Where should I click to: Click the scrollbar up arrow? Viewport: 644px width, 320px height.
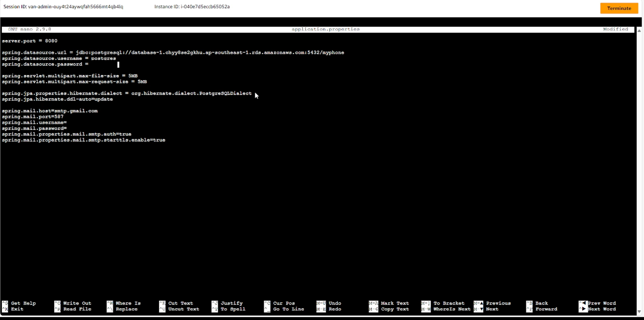[639, 30]
